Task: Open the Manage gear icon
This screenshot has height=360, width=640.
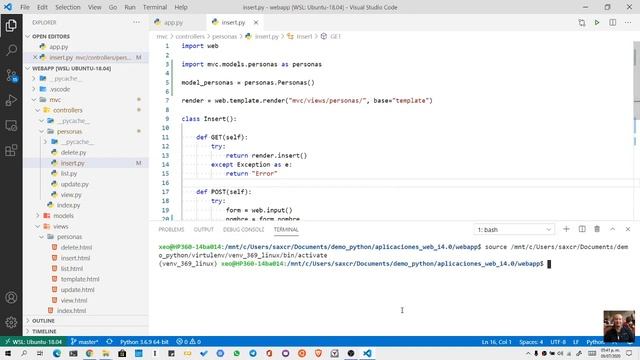Action: pos(11,322)
